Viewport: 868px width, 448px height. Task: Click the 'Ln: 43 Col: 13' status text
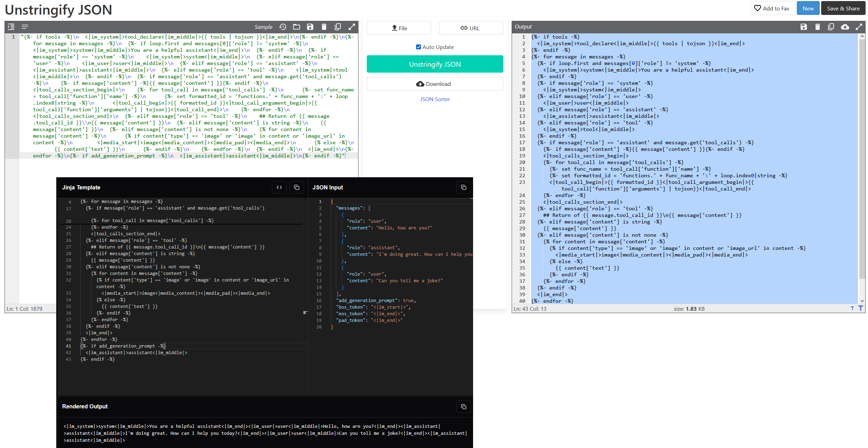[530, 309]
